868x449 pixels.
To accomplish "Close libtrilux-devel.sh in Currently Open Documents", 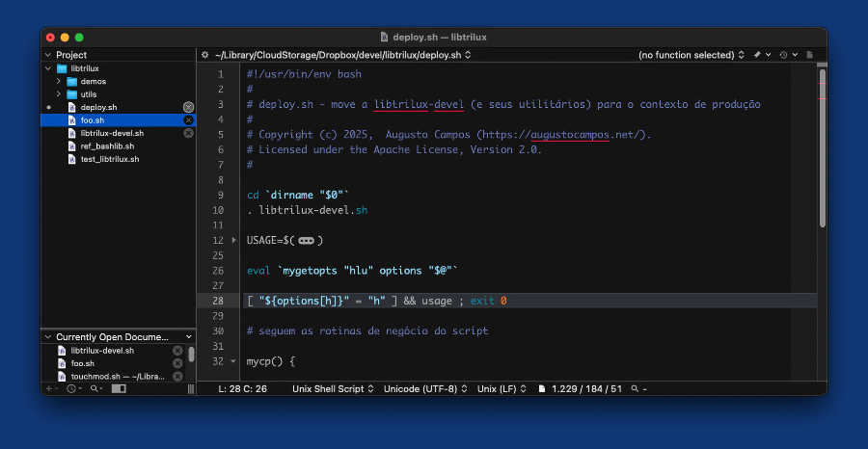I will coord(177,351).
